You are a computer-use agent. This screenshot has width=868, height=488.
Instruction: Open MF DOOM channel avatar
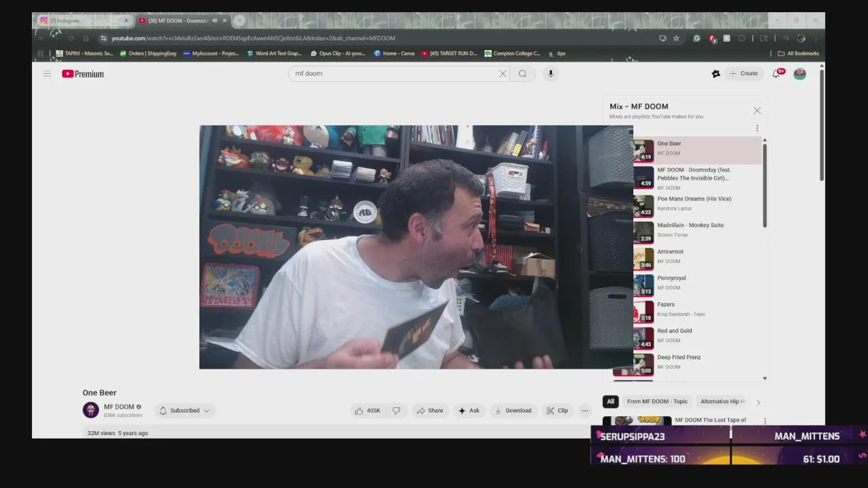pos(91,410)
